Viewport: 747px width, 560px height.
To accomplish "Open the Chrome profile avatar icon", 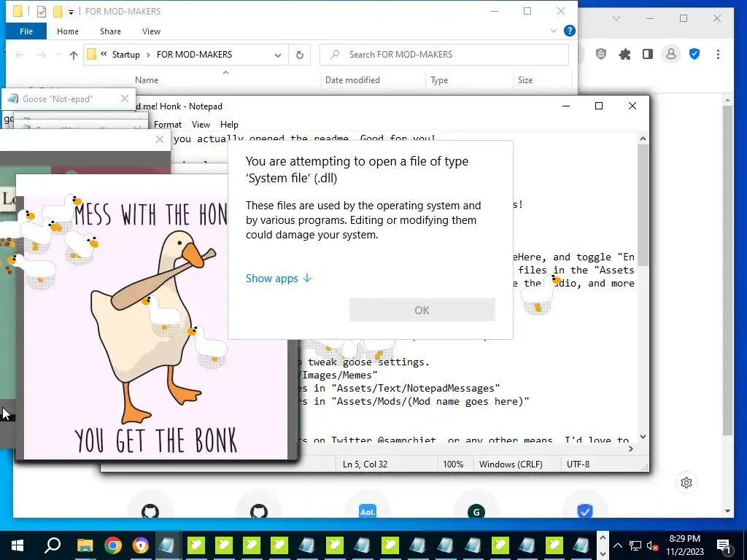I will pyautogui.click(x=671, y=54).
